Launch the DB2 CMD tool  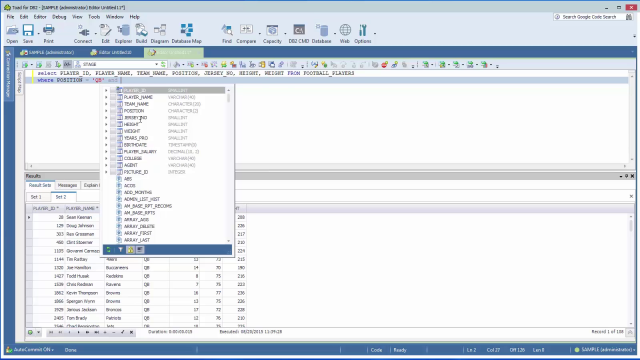(x=299, y=33)
